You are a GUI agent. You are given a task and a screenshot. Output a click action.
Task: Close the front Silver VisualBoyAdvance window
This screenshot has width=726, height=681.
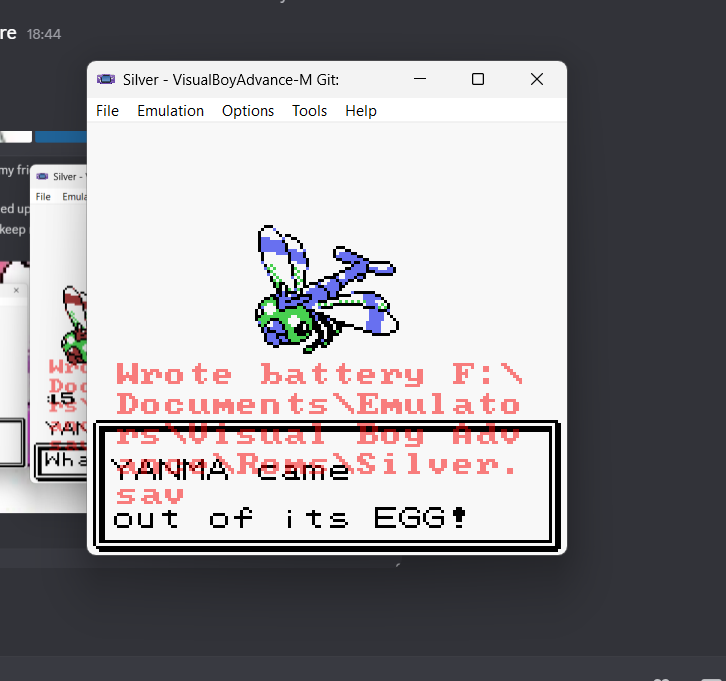tap(537, 79)
